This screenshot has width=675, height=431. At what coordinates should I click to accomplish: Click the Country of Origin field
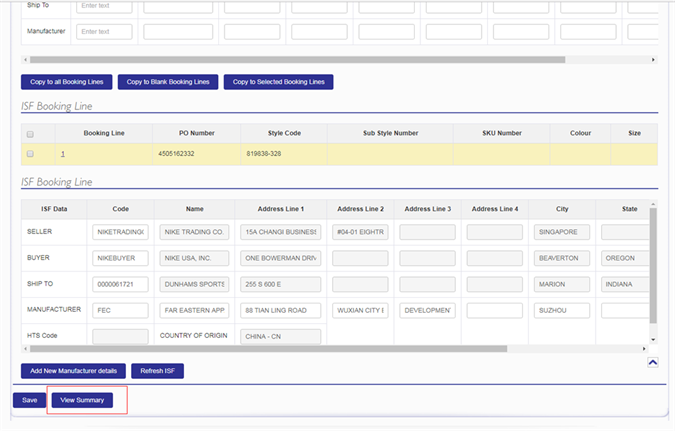pyautogui.click(x=280, y=336)
